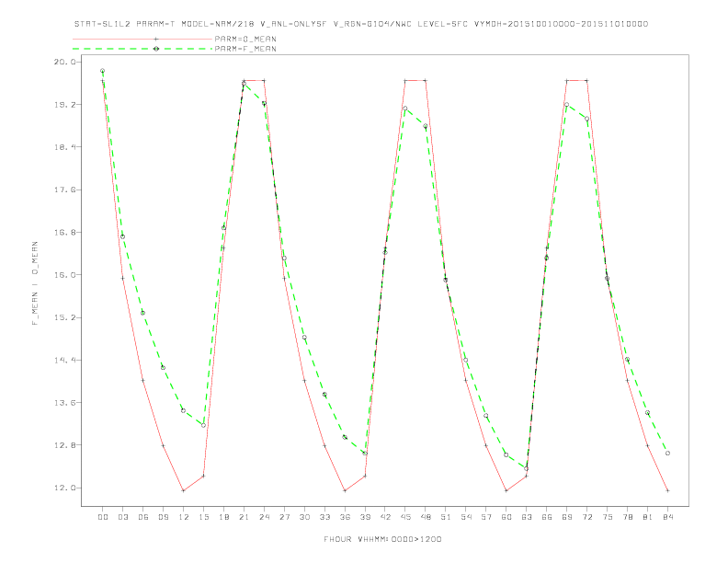Click the green F_MEAN circle point at hour 15

pos(203,425)
